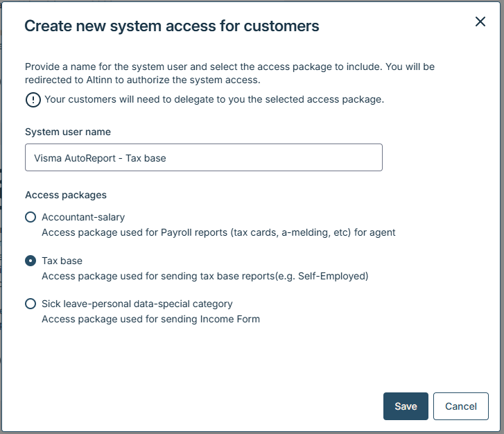
Task: Choose Sick leave-personal data-special category radio
Action: pos(31,304)
